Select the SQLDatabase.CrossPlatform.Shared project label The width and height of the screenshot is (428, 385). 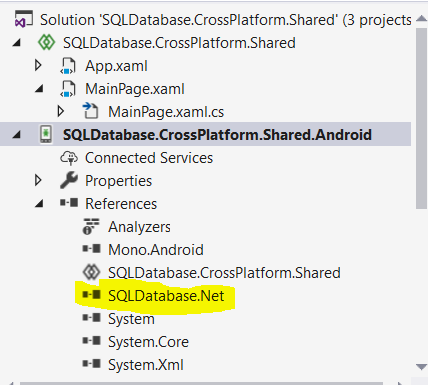[179, 43]
